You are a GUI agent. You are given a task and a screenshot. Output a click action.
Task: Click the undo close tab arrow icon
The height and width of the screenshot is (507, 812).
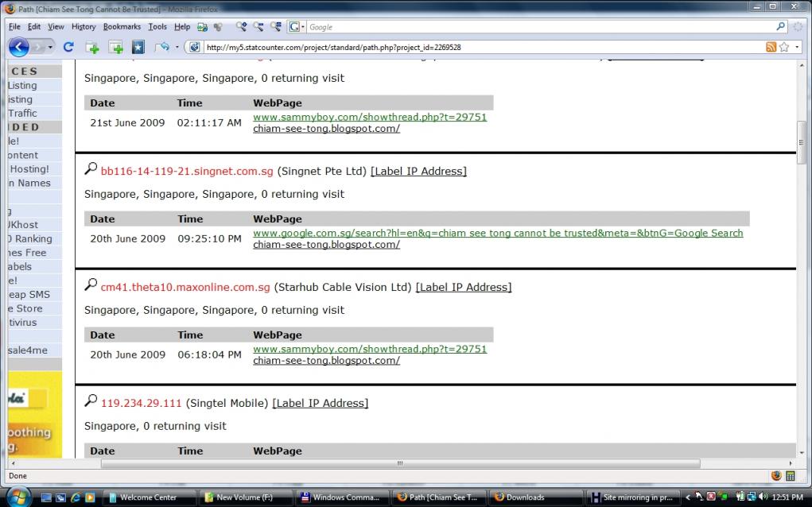tap(162, 47)
